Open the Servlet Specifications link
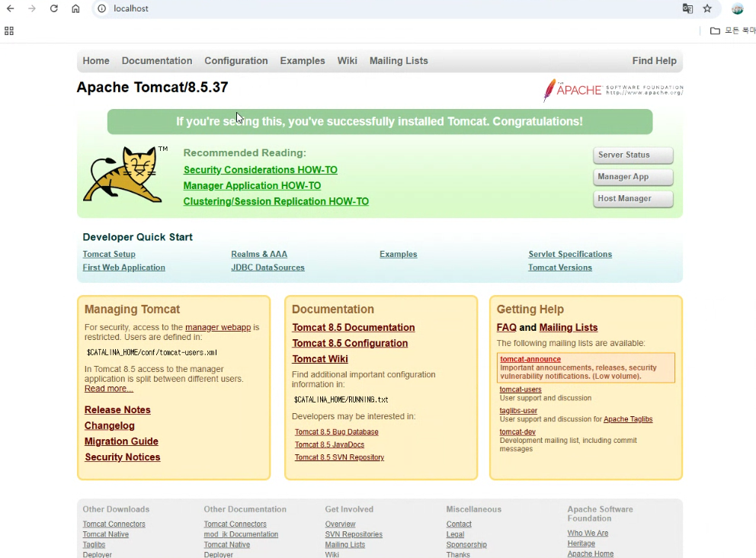The height and width of the screenshot is (558, 756). (x=570, y=254)
